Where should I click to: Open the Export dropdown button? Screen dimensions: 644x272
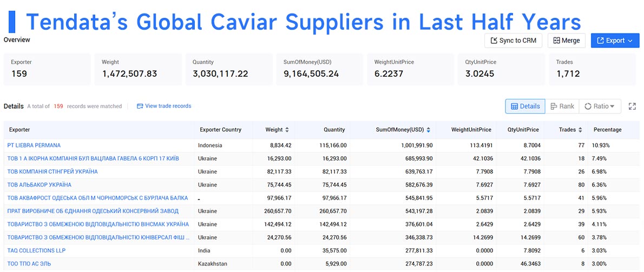[x=615, y=41]
